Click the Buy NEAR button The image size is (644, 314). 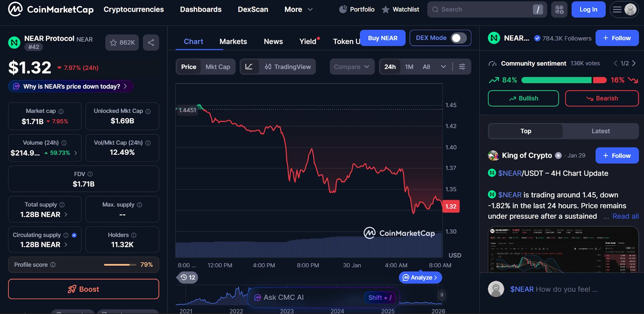coord(382,38)
